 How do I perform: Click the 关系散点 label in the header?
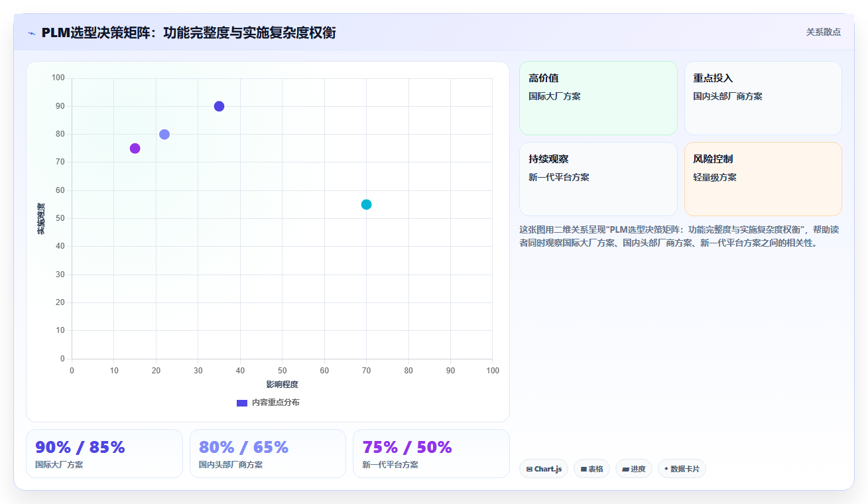(823, 32)
